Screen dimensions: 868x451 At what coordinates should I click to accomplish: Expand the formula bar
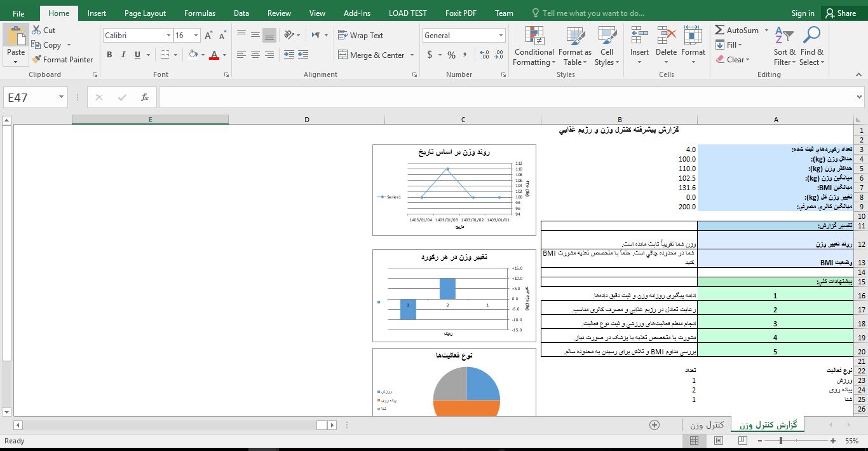(x=860, y=97)
